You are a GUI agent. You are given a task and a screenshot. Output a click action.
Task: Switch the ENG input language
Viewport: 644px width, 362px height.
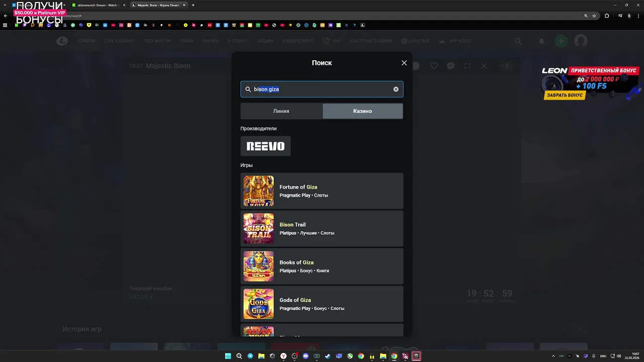pyautogui.click(x=603, y=356)
